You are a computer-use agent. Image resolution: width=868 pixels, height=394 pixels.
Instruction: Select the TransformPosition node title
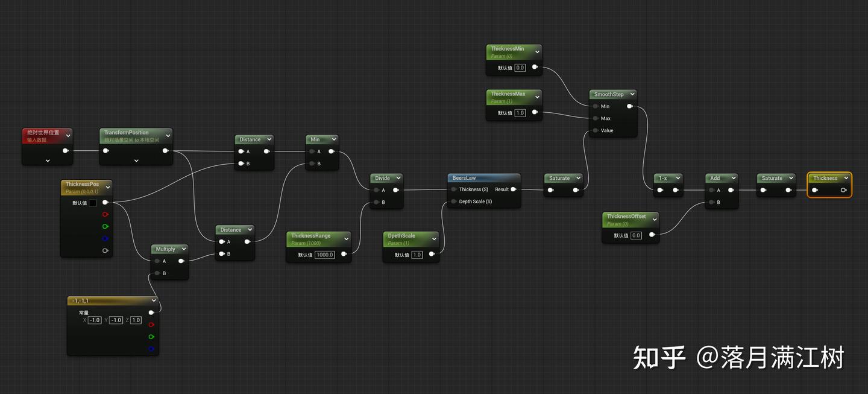(x=127, y=133)
